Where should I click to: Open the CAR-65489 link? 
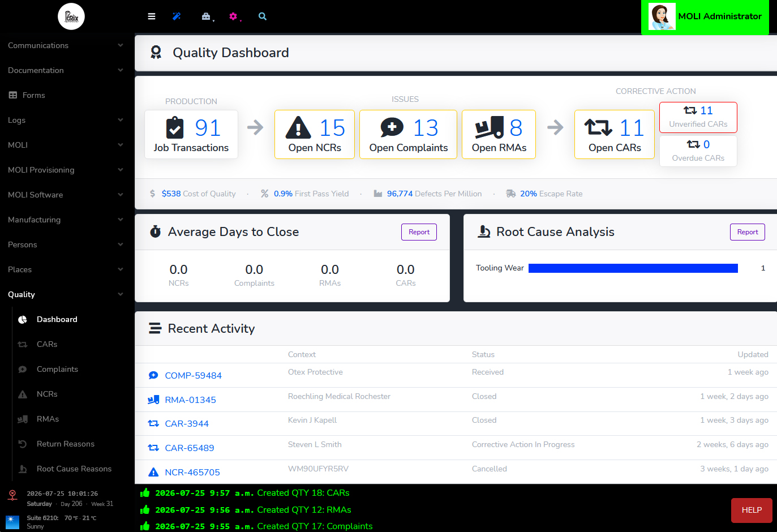(x=190, y=448)
